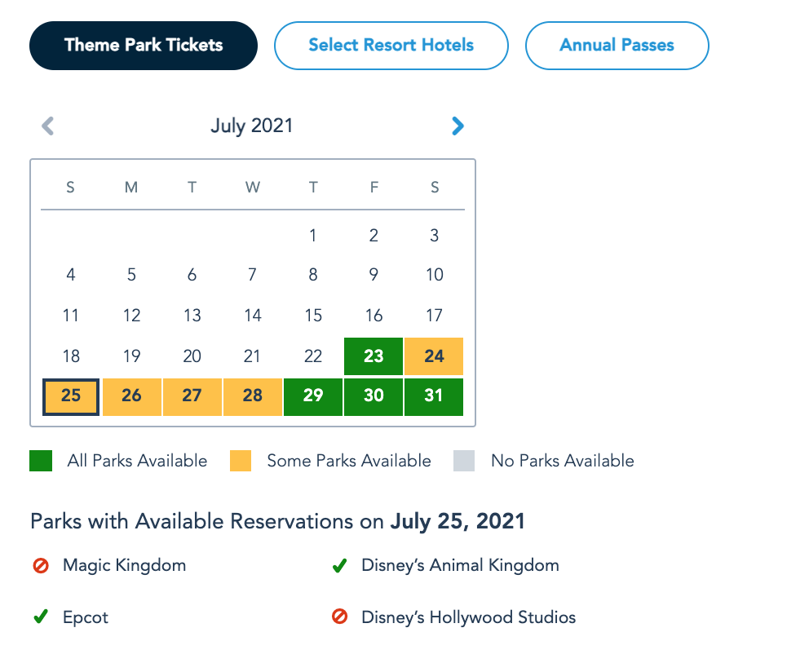Select July 26 date cell
Image resolution: width=809 pixels, height=672 pixels.
tap(131, 396)
